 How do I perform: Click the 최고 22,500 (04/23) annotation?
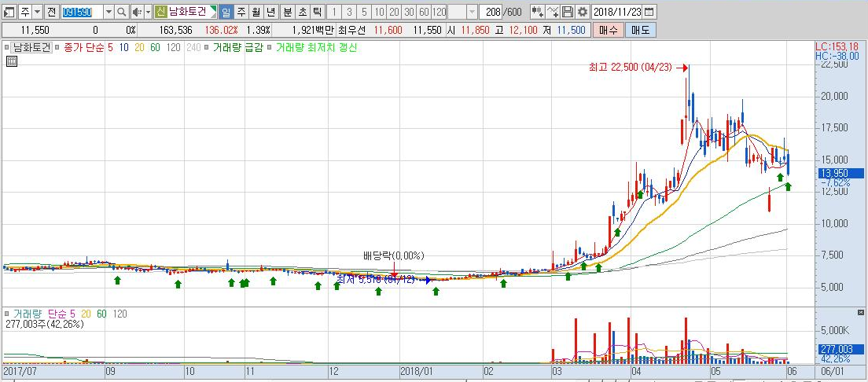click(x=630, y=68)
